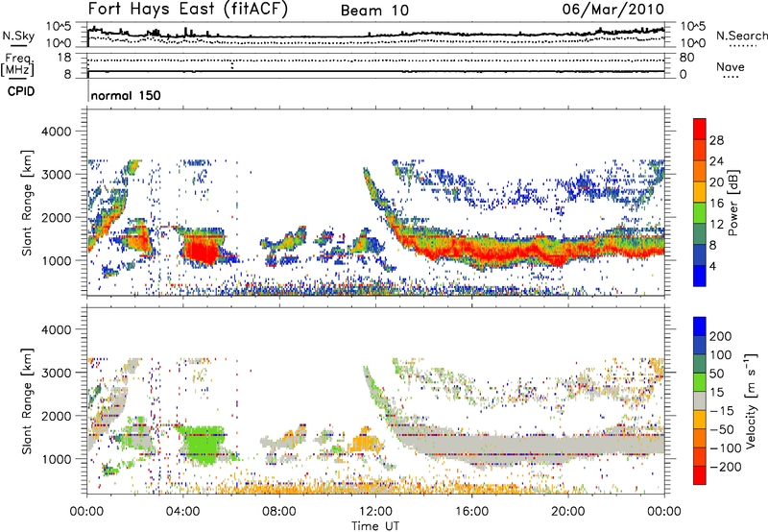The image size is (768, 532).
Task: Click the "-15" tick on Velocity color bar
Action: pos(722,411)
